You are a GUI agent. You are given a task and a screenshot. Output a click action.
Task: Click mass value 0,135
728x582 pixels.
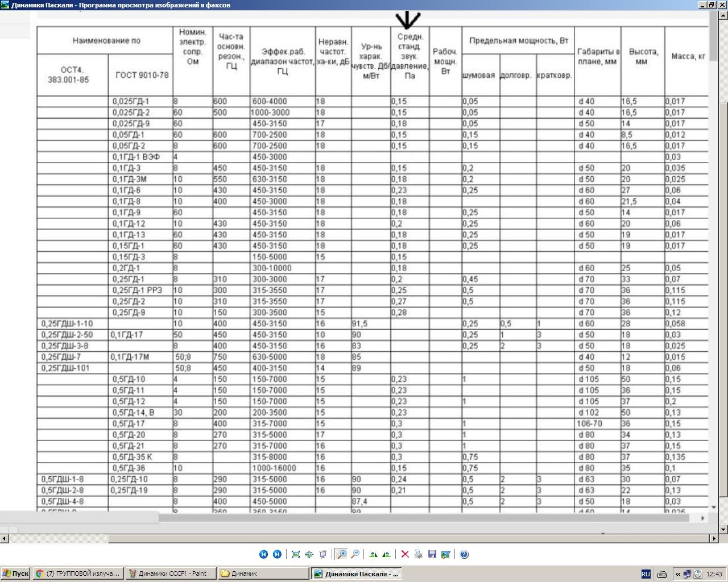pos(675,457)
